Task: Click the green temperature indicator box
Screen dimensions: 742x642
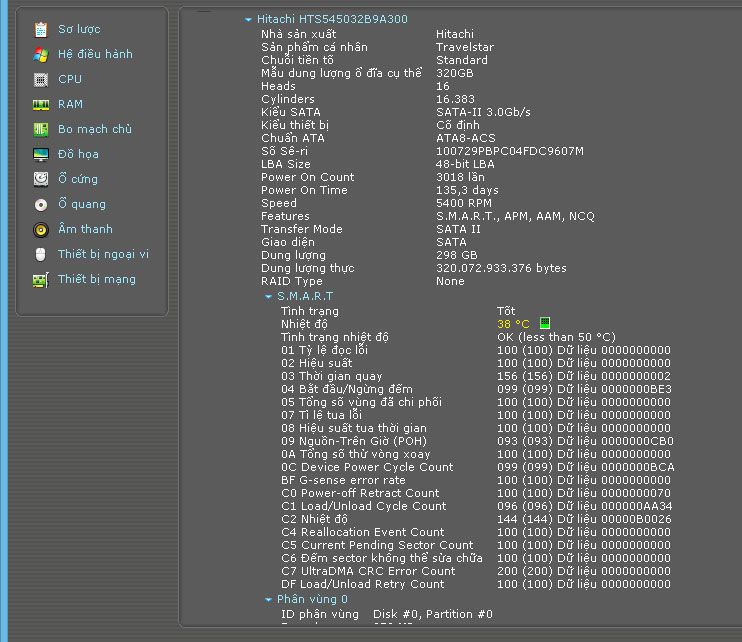Action: (545, 323)
